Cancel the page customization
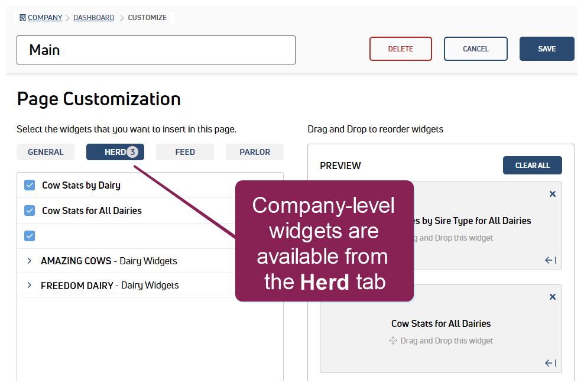 click(475, 49)
